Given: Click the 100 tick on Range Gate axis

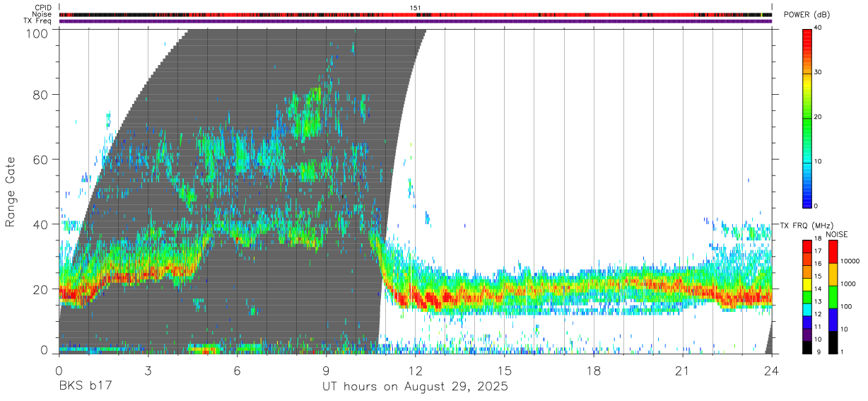Looking at the screenshot, I should (x=38, y=33).
